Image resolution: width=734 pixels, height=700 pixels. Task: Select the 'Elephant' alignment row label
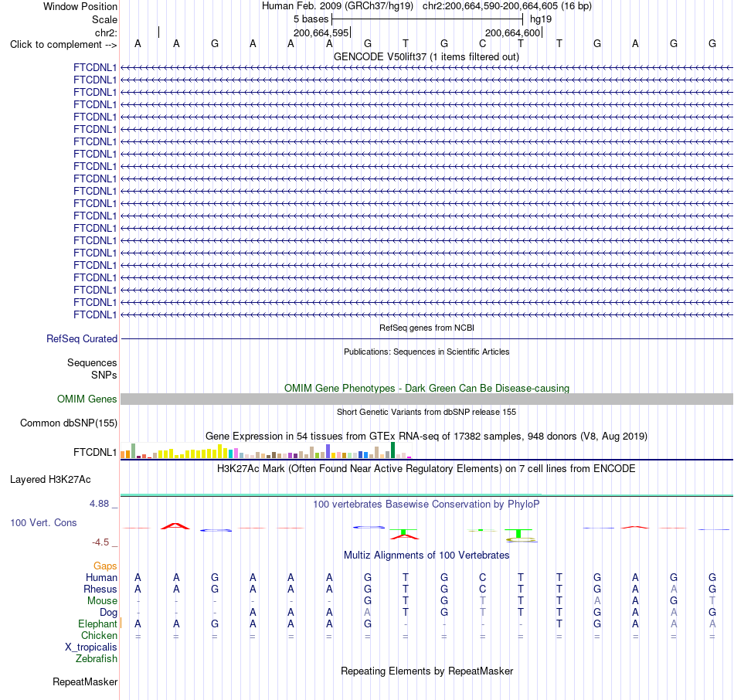tap(98, 624)
